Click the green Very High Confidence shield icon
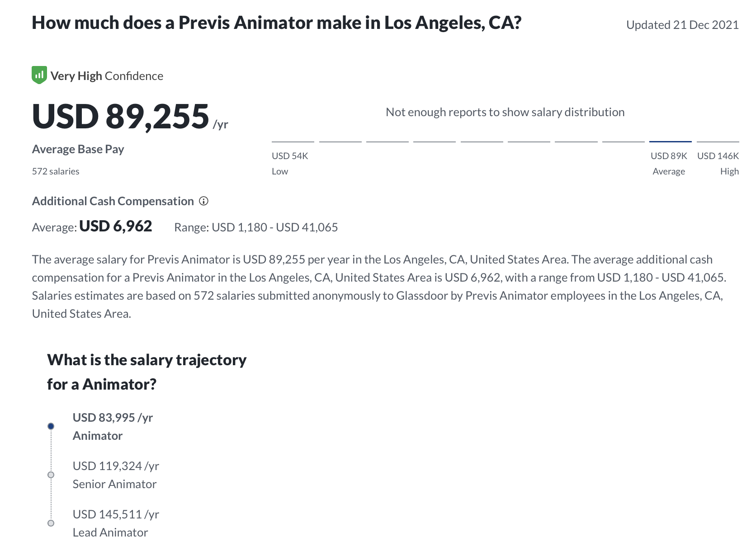This screenshot has width=756, height=546. pos(39,75)
